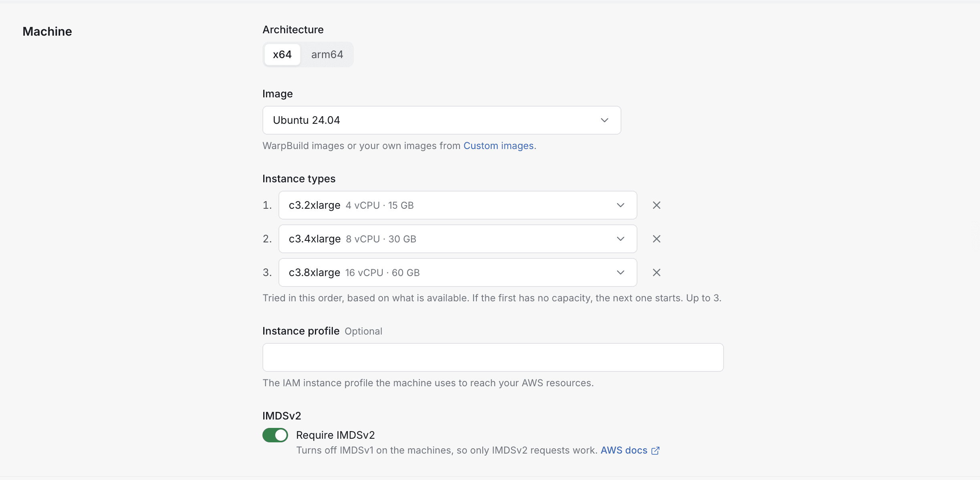
Task: Remove the c3.8xlarge instance type
Action: point(656,272)
